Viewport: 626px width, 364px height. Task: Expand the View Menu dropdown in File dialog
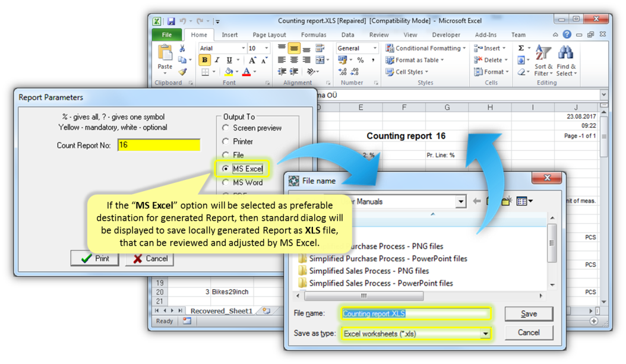[x=530, y=201]
